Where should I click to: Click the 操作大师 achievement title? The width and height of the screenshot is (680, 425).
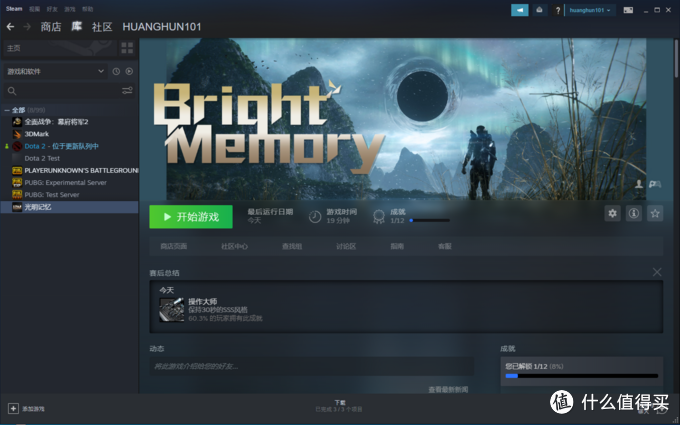point(203,301)
